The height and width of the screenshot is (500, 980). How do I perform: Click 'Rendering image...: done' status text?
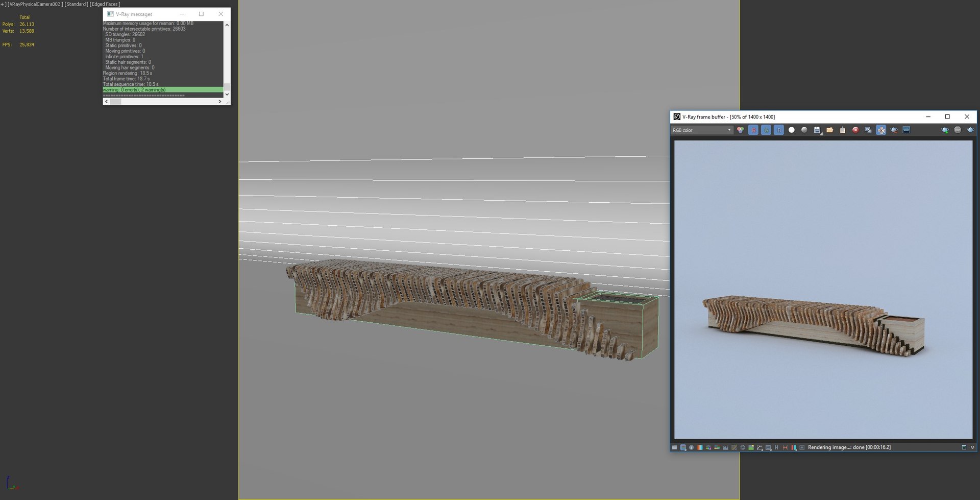(849, 447)
